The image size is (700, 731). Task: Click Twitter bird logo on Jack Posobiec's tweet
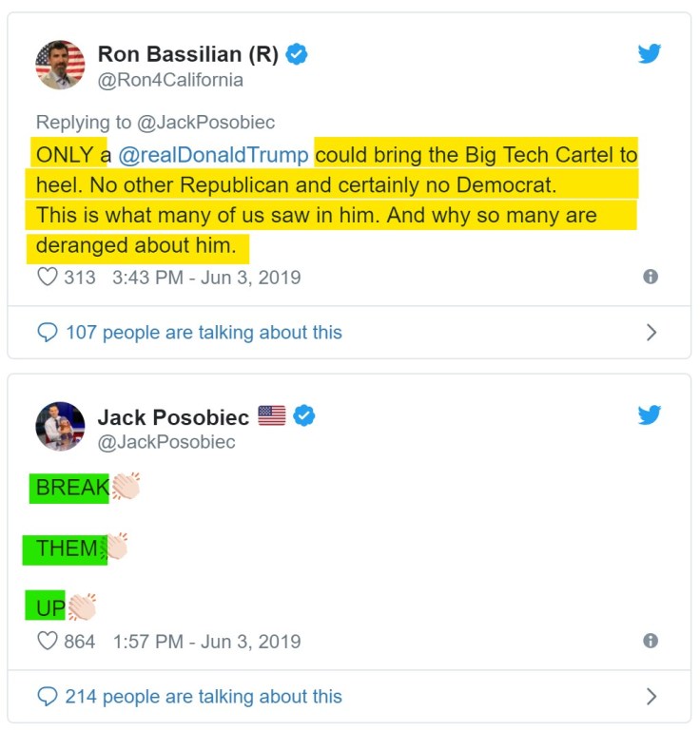point(650,415)
